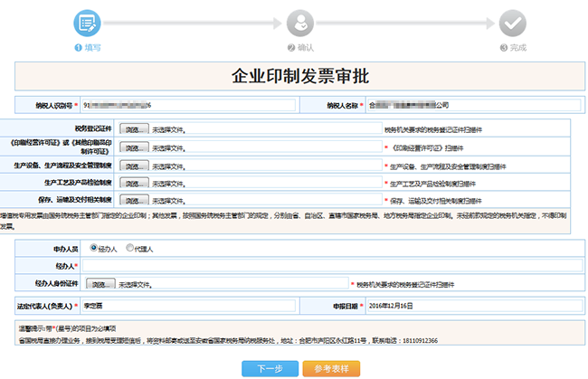Viewport: 588px width, 379px height.
Task: Browse file for 税务登记证件
Action: pos(134,129)
